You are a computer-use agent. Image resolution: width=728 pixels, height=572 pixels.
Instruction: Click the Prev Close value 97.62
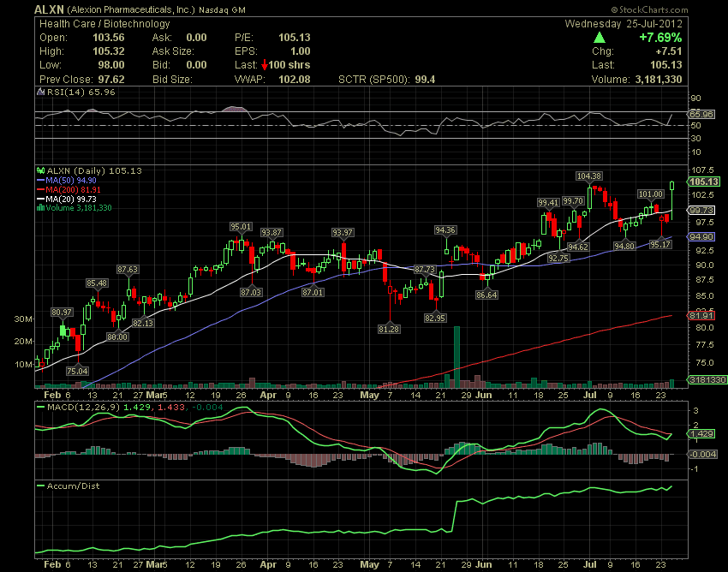111,80
